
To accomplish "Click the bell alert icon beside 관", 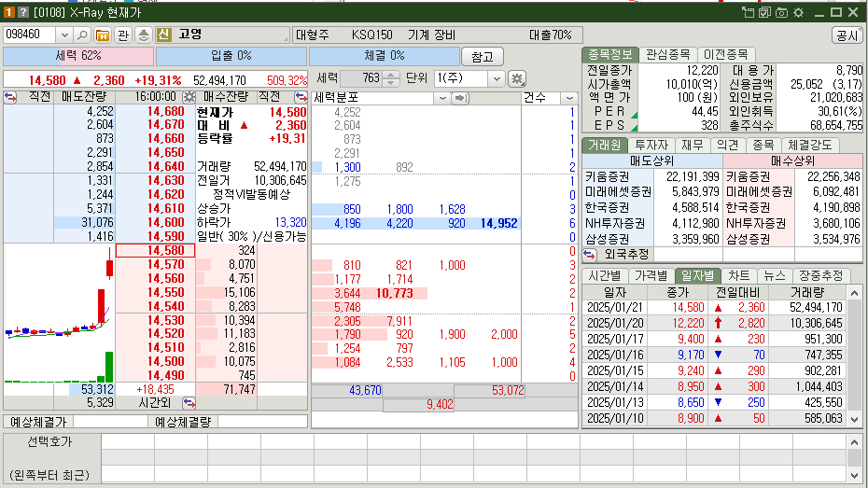I will click(144, 35).
